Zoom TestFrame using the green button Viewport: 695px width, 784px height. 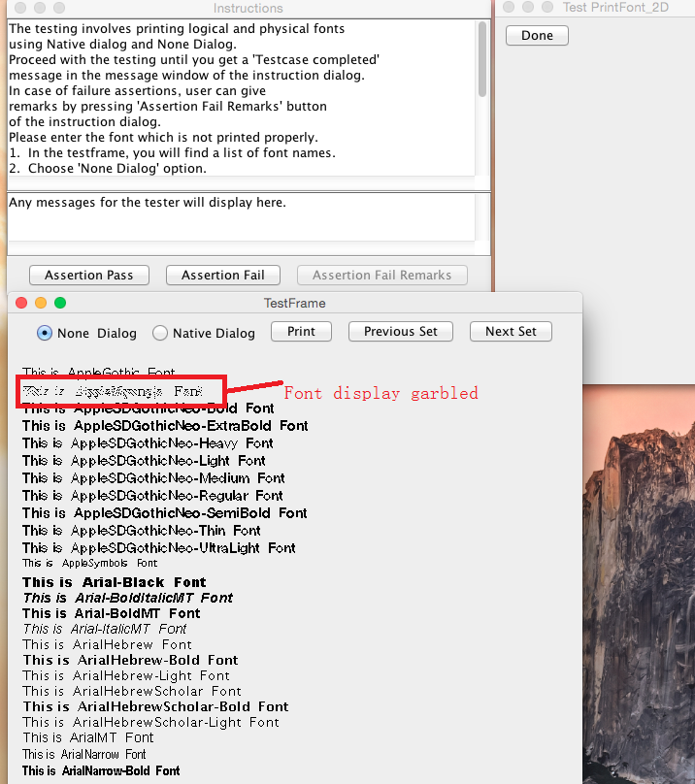(x=59, y=303)
